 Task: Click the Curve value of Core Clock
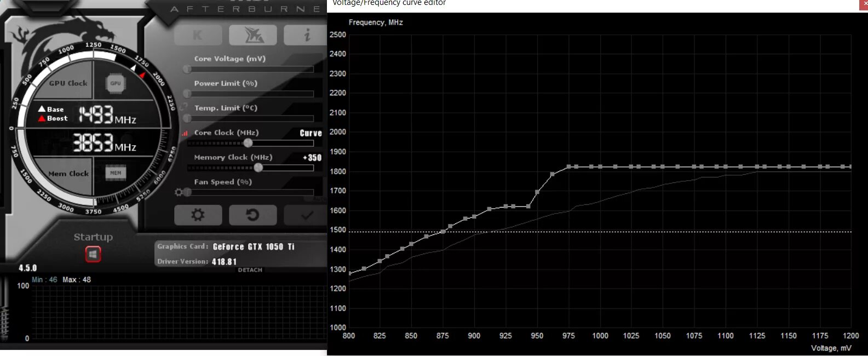coord(311,133)
